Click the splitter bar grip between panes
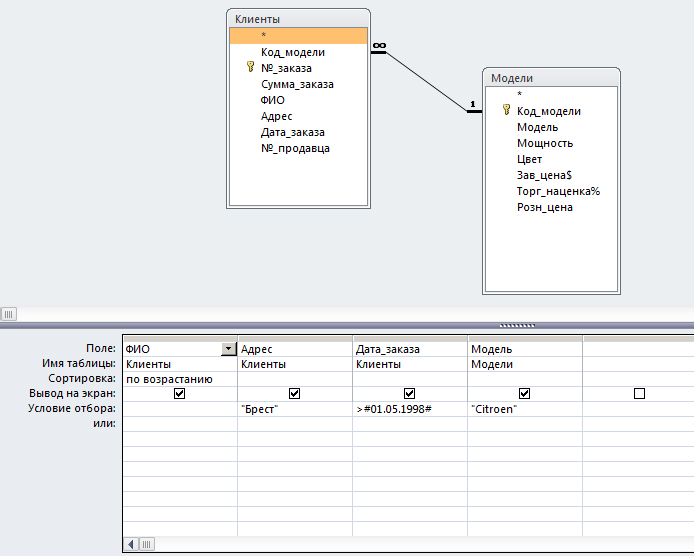694x556 pixels. pyautogui.click(x=517, y=325)
